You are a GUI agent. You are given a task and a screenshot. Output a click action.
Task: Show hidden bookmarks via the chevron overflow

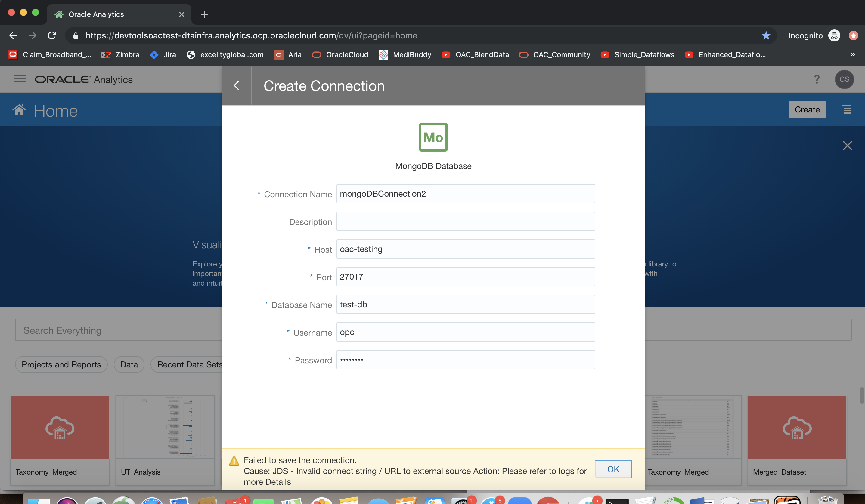click(x=853, y=54)
